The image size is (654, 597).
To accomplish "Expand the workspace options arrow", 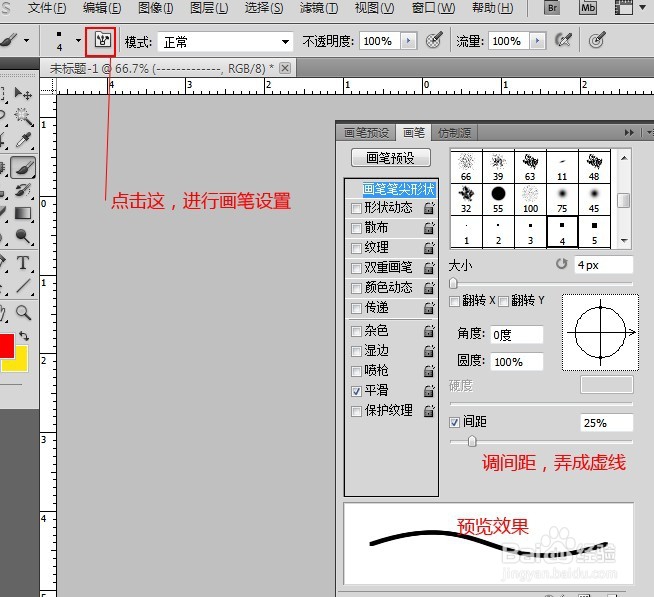I will pos(643,8).
